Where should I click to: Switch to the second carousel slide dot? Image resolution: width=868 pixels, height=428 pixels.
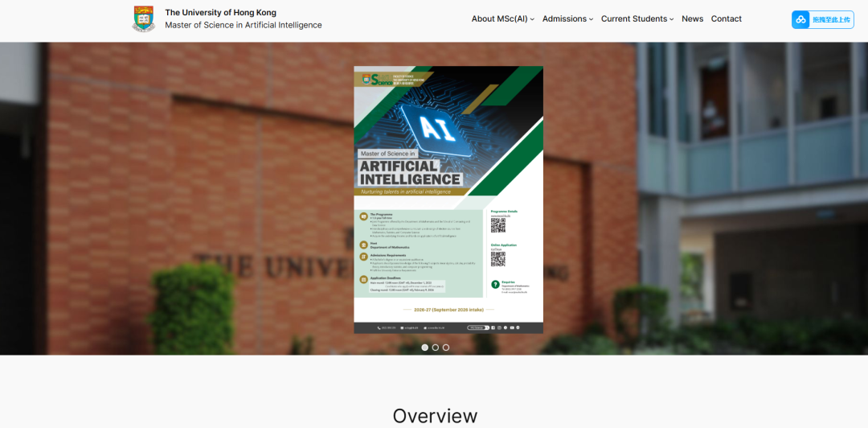point(436,348)
